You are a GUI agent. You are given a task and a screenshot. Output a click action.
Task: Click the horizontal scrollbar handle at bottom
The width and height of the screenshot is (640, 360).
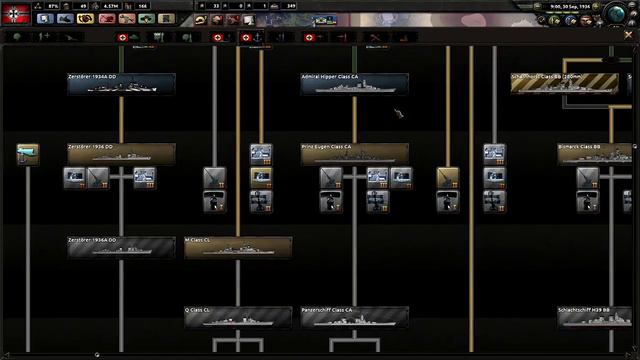[97, 355]
